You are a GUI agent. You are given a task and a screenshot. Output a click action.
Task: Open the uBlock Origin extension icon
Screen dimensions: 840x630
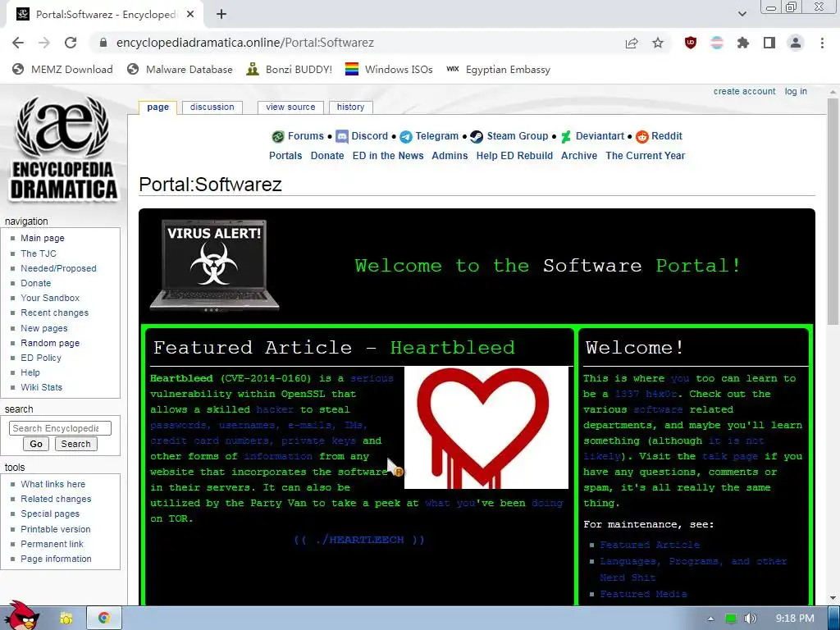(691, 43)
